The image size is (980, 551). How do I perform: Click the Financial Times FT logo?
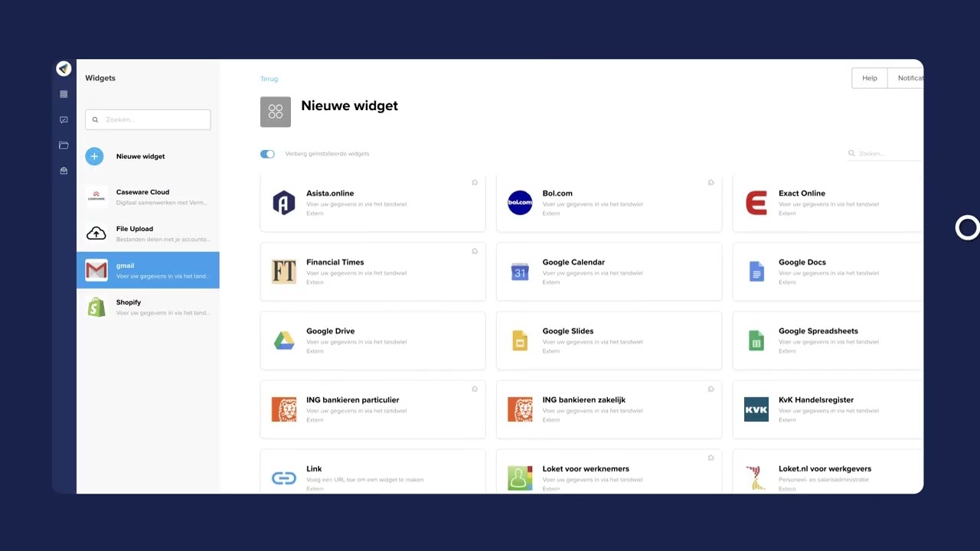(x=284, y=272)
